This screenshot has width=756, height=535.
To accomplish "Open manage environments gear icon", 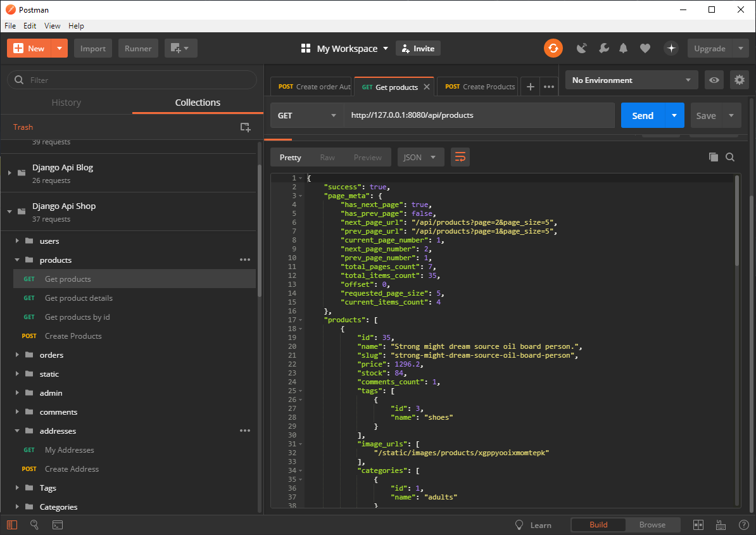I will (x=740, y=80).
